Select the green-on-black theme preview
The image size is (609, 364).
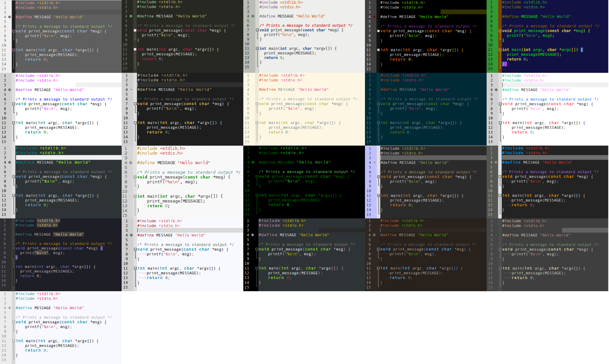(x=304, y=182)
